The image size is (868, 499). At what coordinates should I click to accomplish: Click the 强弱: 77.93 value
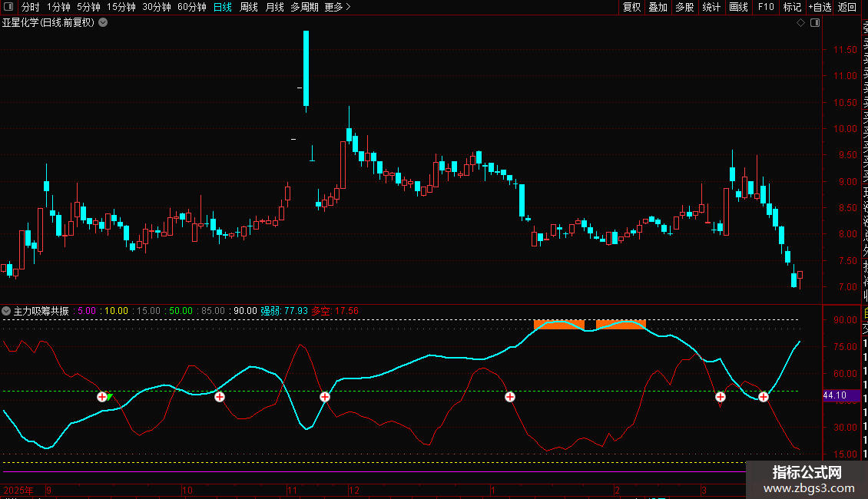(x=284, y=311)
